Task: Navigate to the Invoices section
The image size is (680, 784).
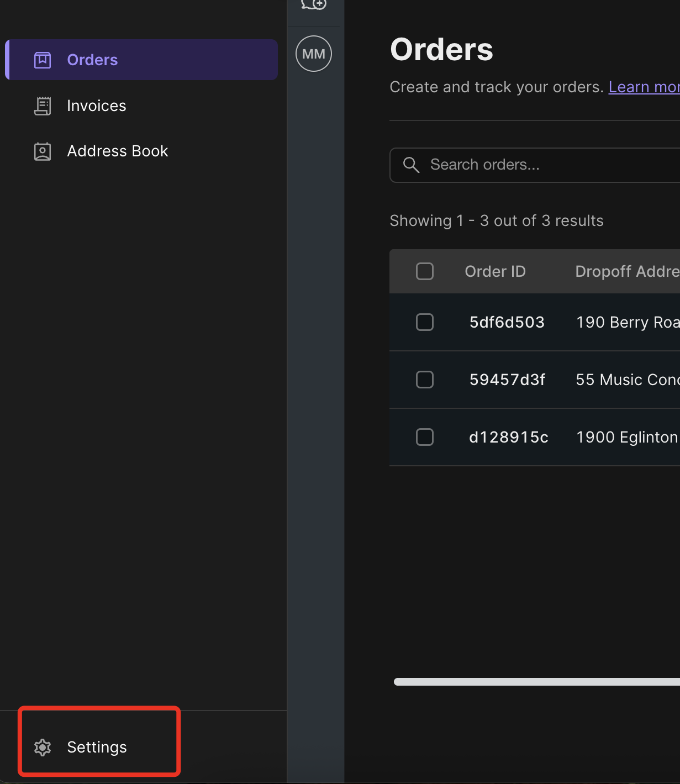Action: (97, 106)
